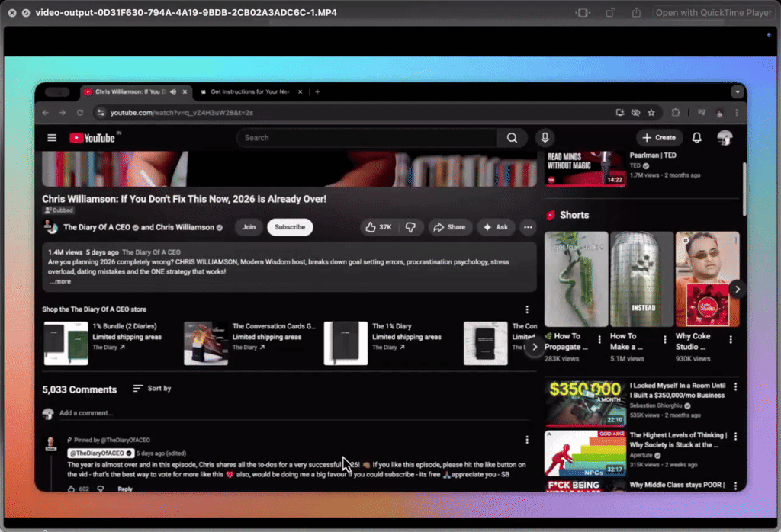781x532 pixels.
Task: Open options for Why Coke Studio short
Action: pos(731,339)
